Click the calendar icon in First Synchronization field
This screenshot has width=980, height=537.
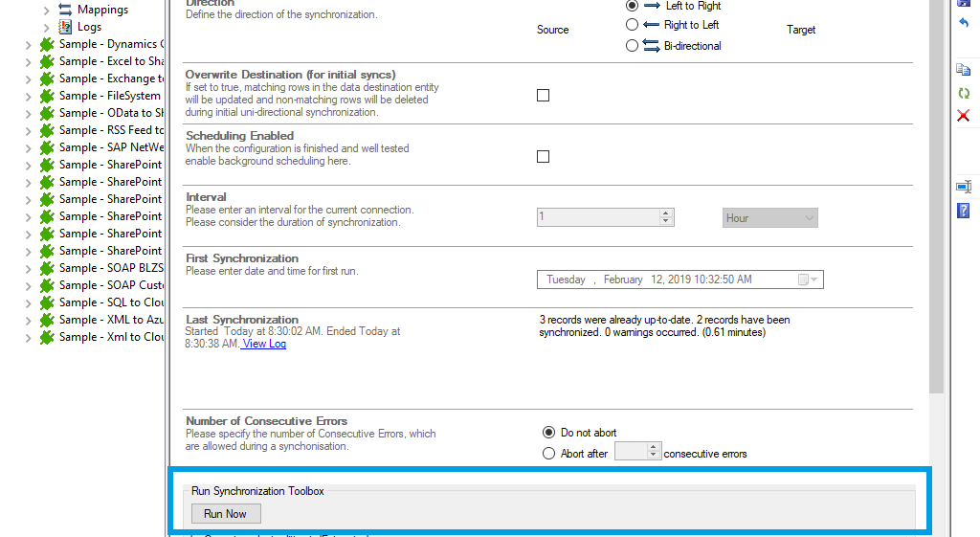[803, 280]
